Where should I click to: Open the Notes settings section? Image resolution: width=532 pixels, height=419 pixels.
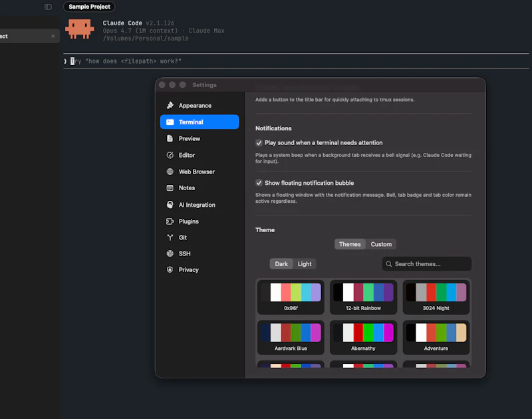(x=199, y=188)
